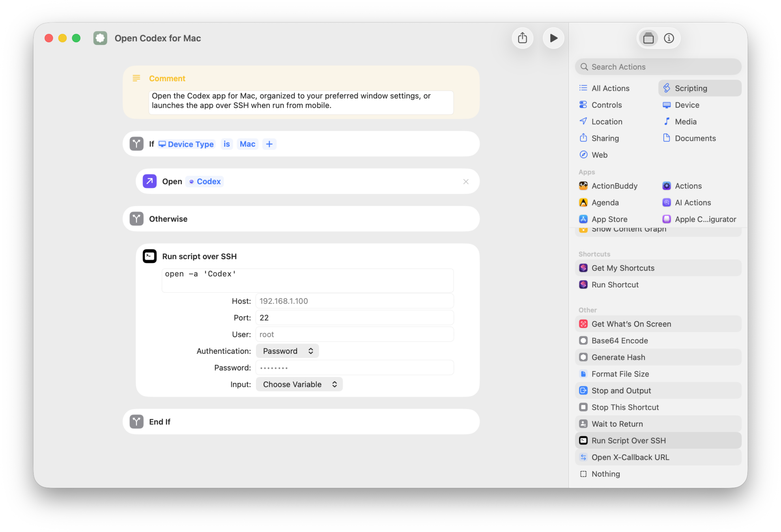Open the Action Library panel icon
The height and width of the screenshot is (532, 781).
648,38
